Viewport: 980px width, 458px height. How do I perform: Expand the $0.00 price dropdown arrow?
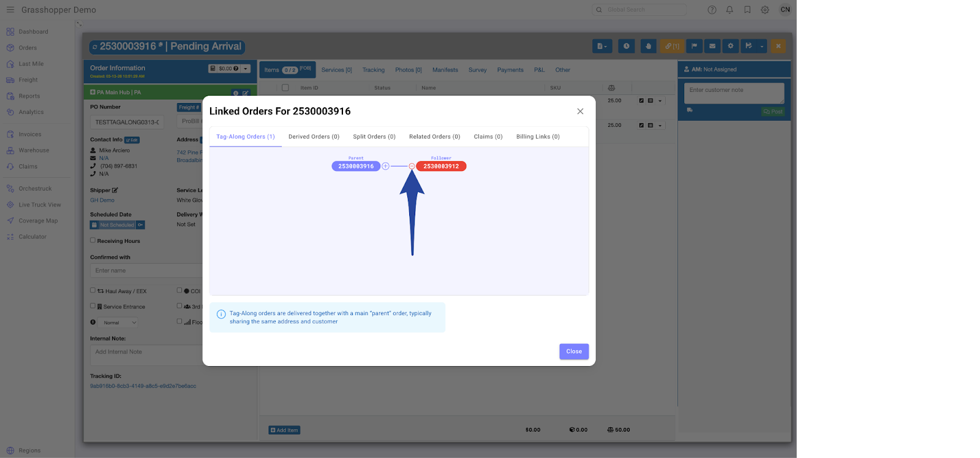pyautogui.click(x=246, y=69)
